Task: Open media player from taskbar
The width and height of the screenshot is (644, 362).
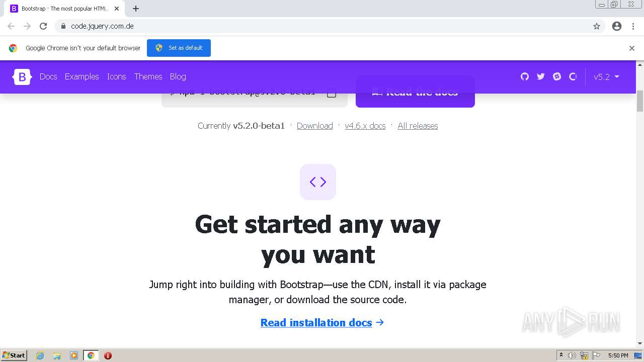Action: 74,355
